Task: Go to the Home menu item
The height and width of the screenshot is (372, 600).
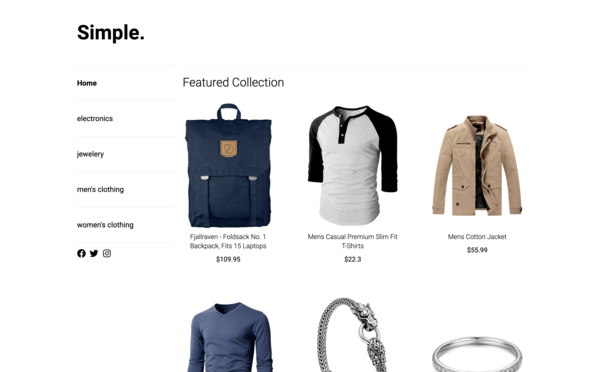Action: click(87, 83)
